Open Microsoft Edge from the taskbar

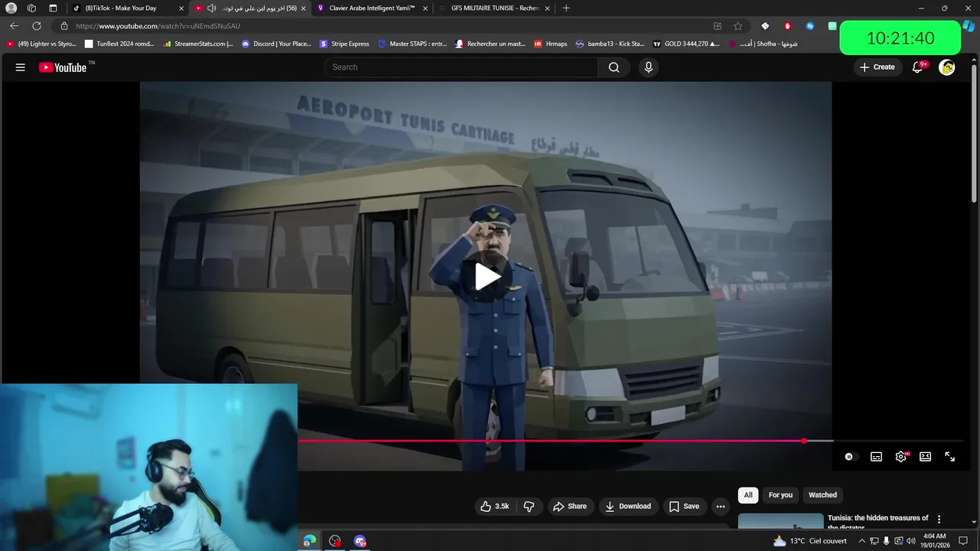[x=309, y=541]
